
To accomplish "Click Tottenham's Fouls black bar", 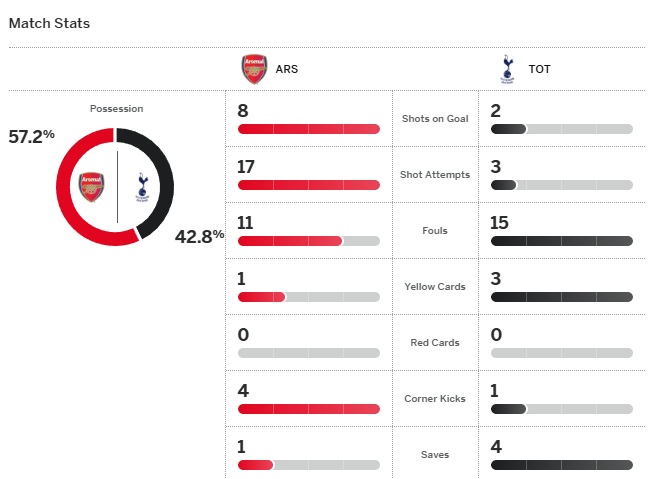I will [x=561, y=241].
